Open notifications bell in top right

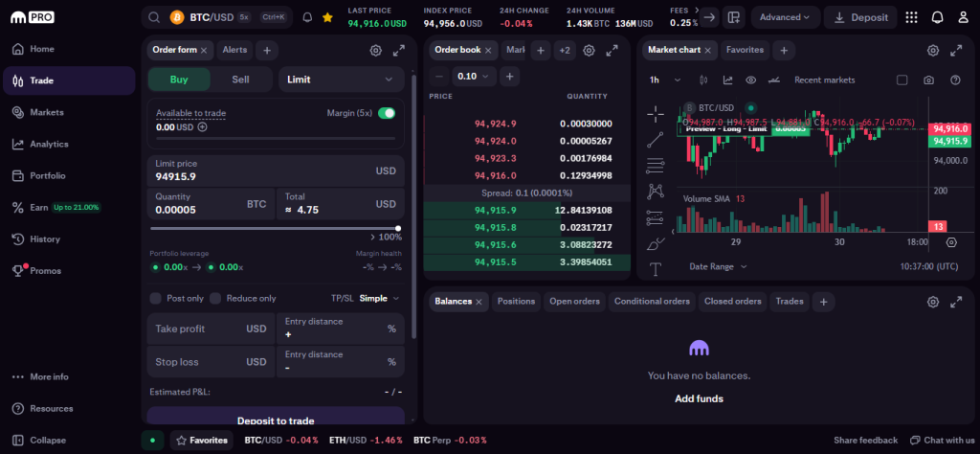[937, 17]
